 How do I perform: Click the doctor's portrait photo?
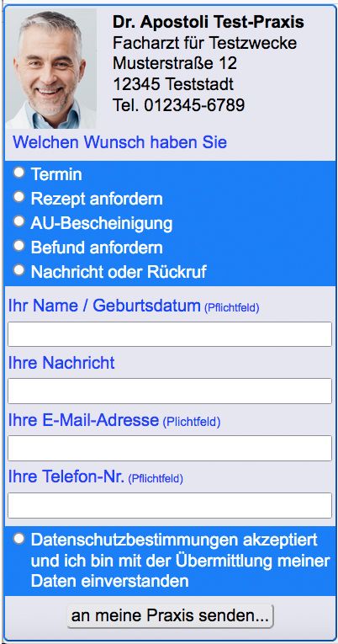tap(51, 68)
